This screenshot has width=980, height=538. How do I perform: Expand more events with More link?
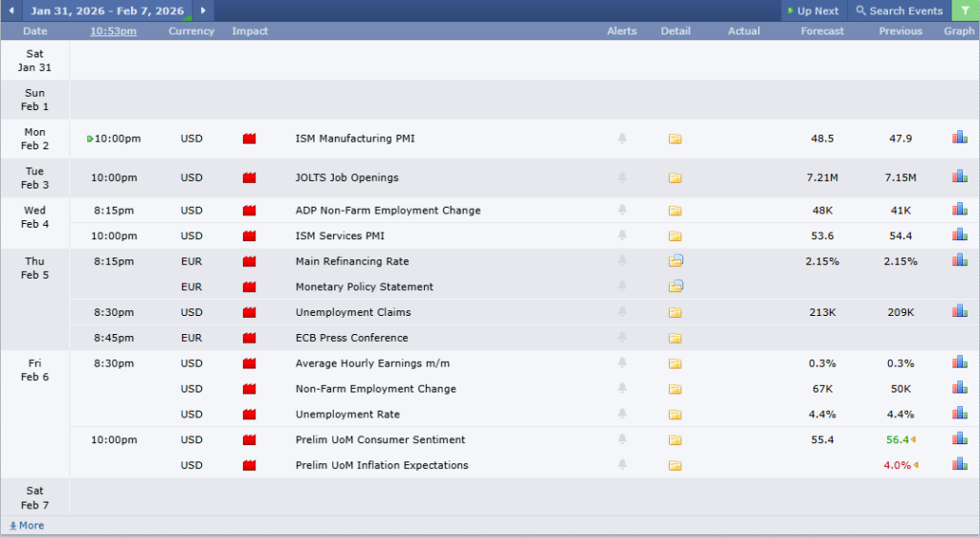click(x=27, y=526)
